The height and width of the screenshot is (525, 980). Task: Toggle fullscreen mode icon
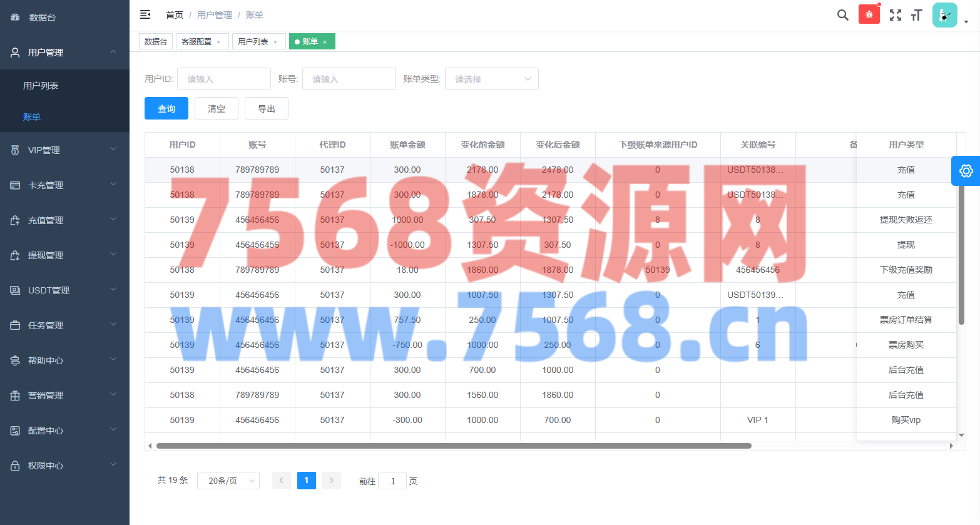tap(896, 15)
